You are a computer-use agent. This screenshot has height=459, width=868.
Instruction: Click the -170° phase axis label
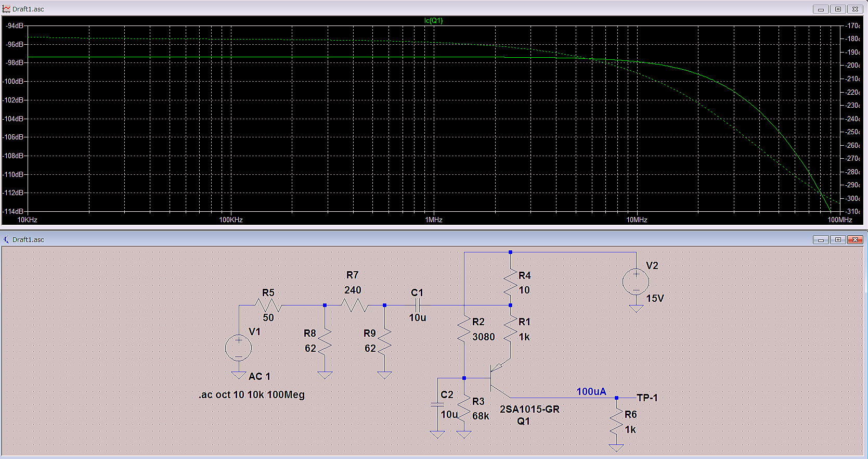point(852,25)
